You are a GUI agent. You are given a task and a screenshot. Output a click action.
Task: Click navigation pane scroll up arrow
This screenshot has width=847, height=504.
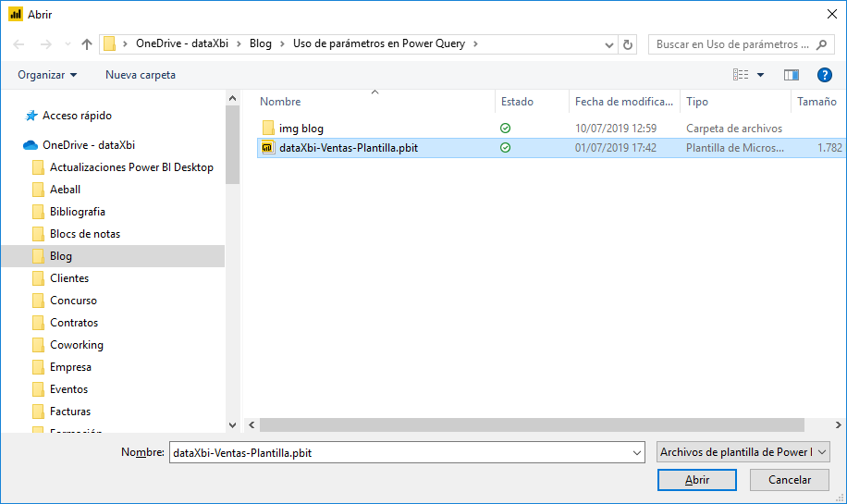(232, 98)
